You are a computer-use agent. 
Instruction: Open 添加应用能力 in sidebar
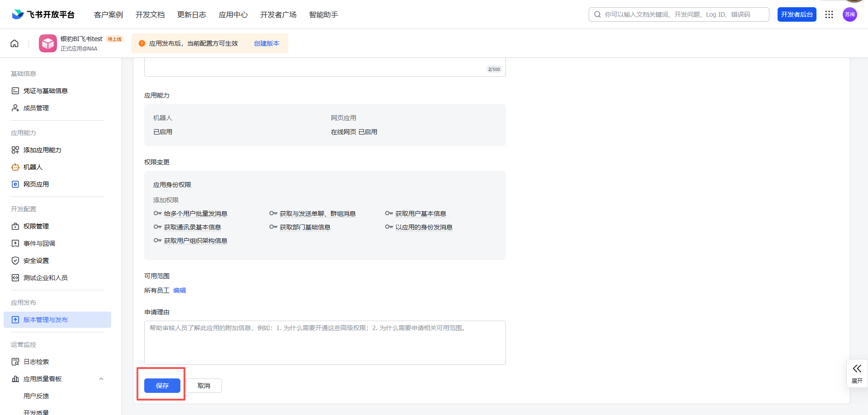click(x=42, y=150)
